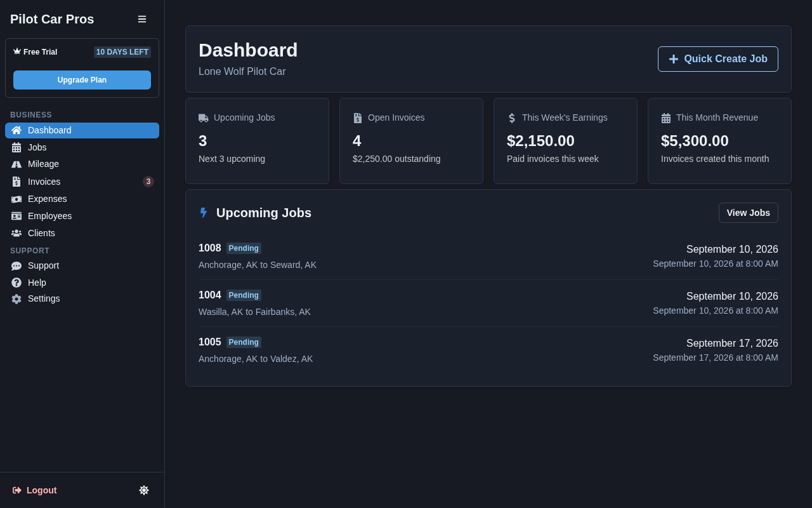Select Employees from the sidebar
Screen dimensions: 812x508
coord(82,216)
